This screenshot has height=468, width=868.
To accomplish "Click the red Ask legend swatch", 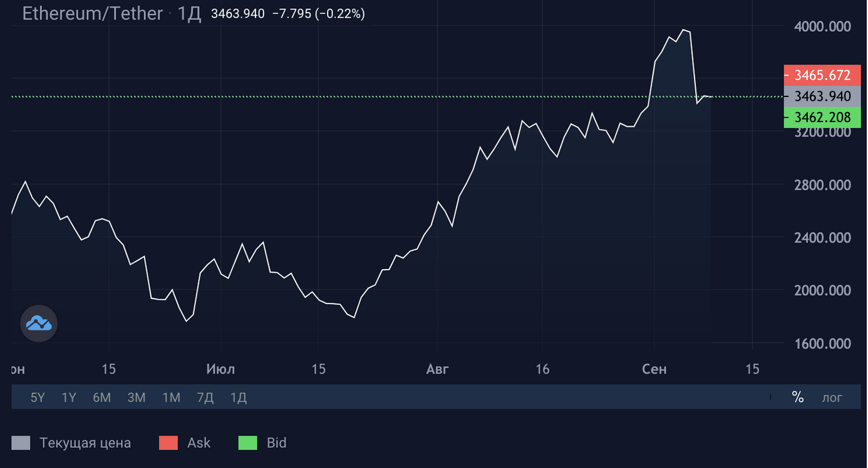I will [168, 443].
